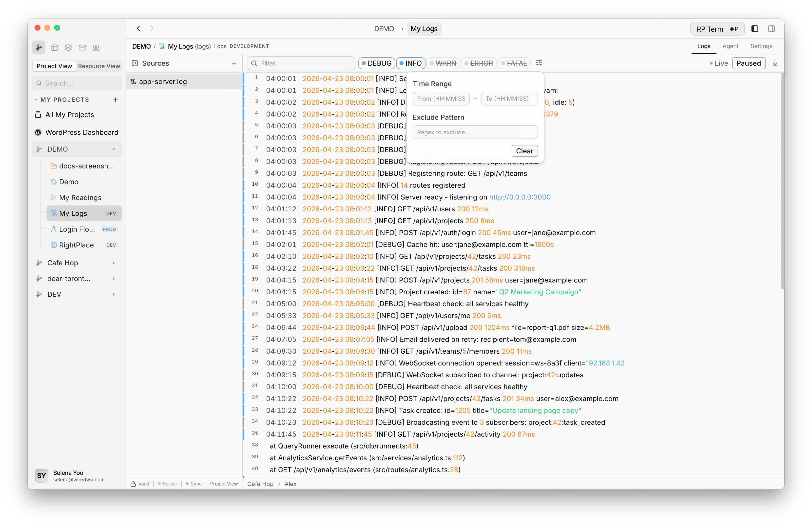
Task: Select the My Logs DEV item
Action: point(84,213)
